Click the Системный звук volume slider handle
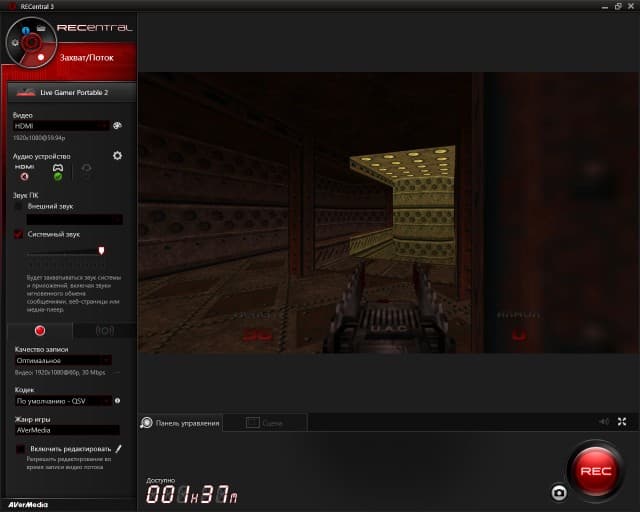 [101, 251]
